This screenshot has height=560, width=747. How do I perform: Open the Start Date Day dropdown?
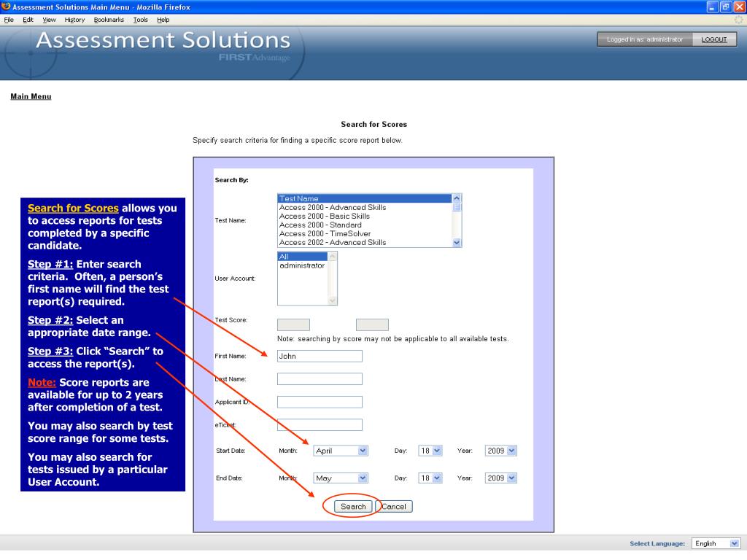click(x=430, y=451)
